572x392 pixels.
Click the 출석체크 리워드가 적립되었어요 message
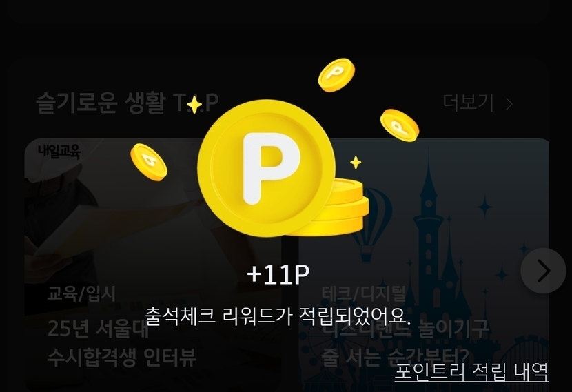click(x=278, y=316)
